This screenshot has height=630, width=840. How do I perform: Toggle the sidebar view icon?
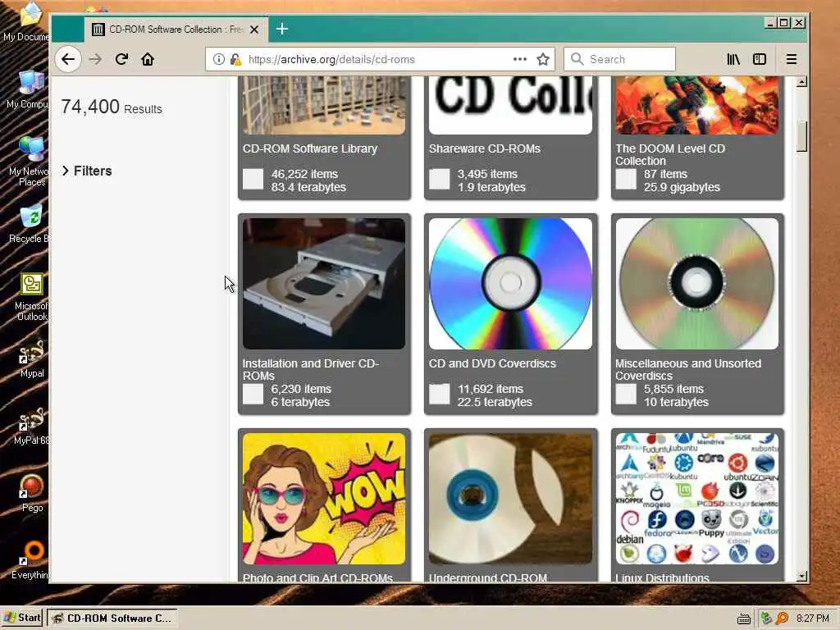click(760, 59)
